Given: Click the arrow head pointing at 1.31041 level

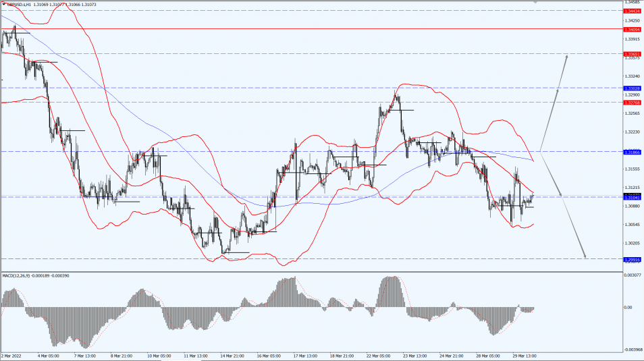Looking at the screenshot, I should tap(560, 194).
